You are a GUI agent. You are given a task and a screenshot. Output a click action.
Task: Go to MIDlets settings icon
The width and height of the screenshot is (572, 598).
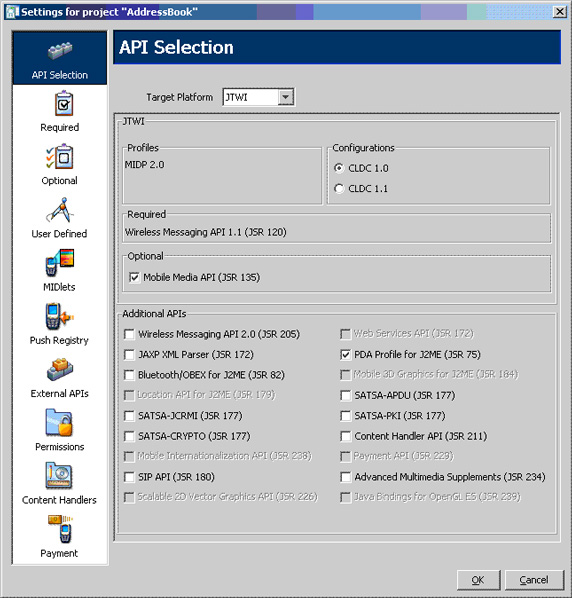[60, 263]
